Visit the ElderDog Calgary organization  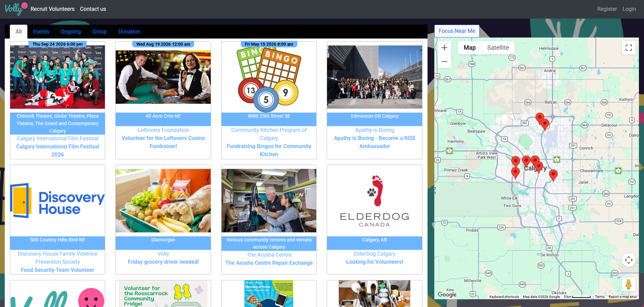pyautogui.click(x=374, y=254)
